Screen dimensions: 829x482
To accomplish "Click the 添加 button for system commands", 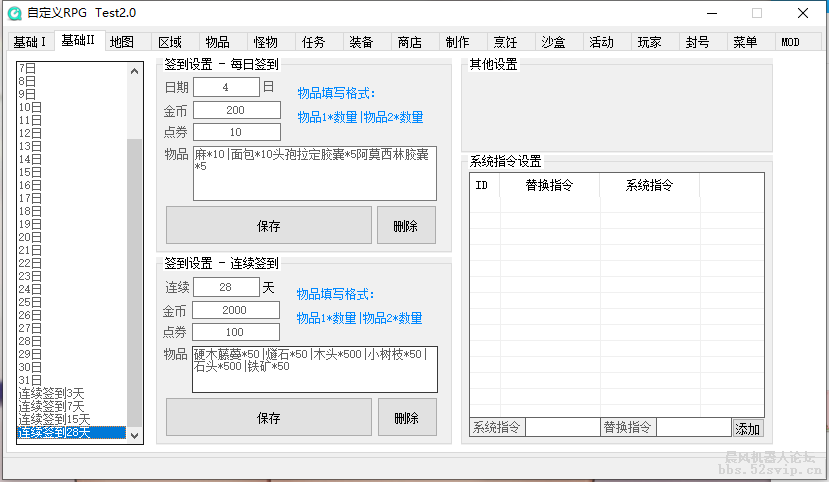I will click(747, 428).
